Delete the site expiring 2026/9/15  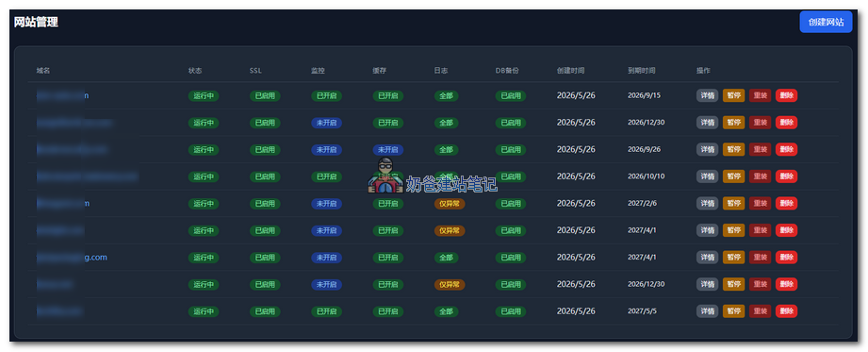tap(786, 95)
